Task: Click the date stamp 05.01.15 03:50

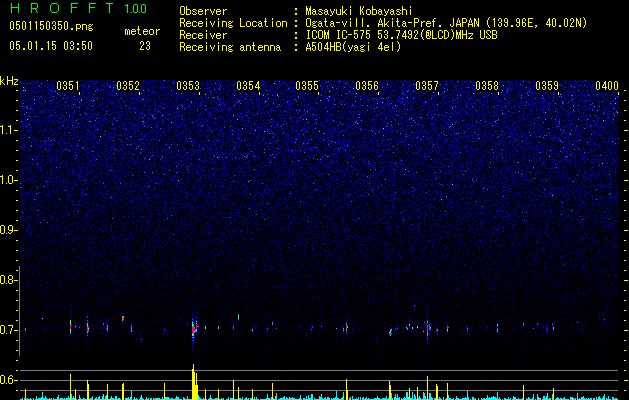Action: pos(51,46)
